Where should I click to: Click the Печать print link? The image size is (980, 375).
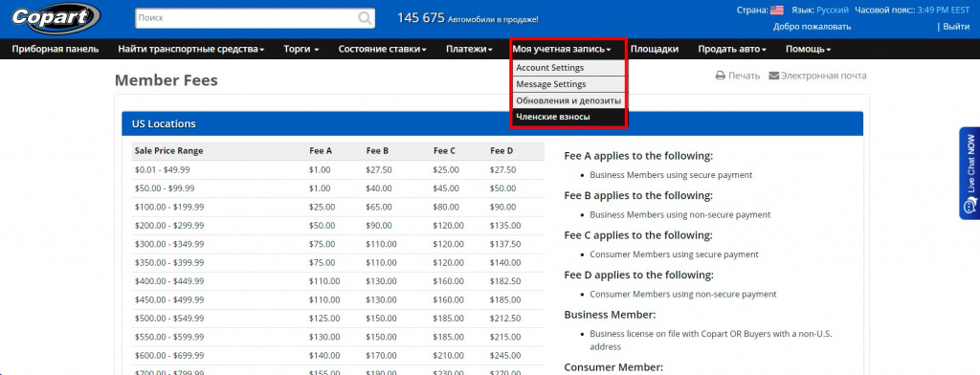tap(744, 76)
